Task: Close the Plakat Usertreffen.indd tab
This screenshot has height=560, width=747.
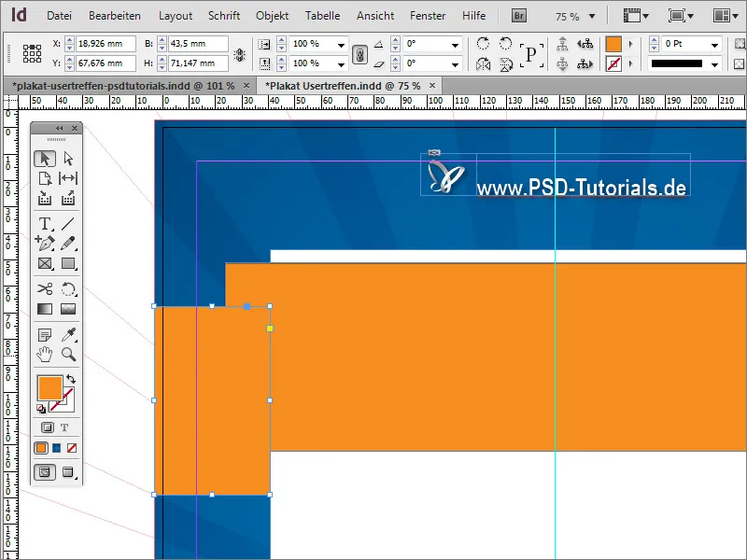Action: tap(432, 86)
